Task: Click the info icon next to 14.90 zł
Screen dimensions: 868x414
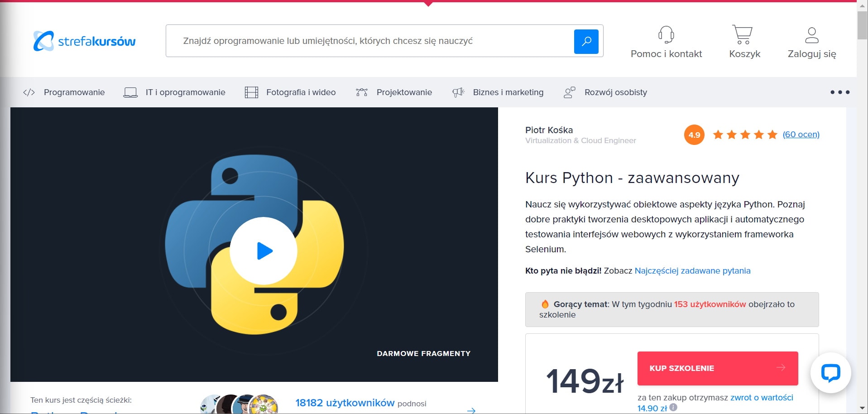Action: tap(673, 407)
